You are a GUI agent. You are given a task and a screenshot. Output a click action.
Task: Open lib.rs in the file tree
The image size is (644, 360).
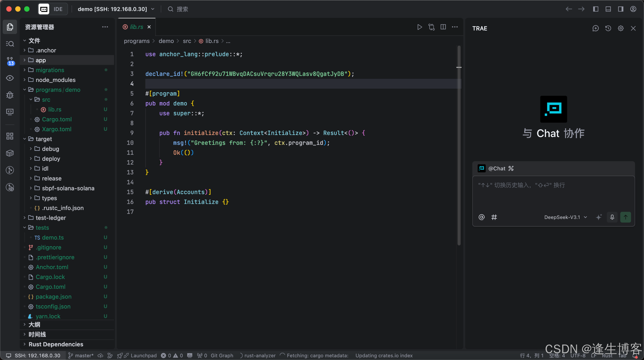[x=67, y=109]
